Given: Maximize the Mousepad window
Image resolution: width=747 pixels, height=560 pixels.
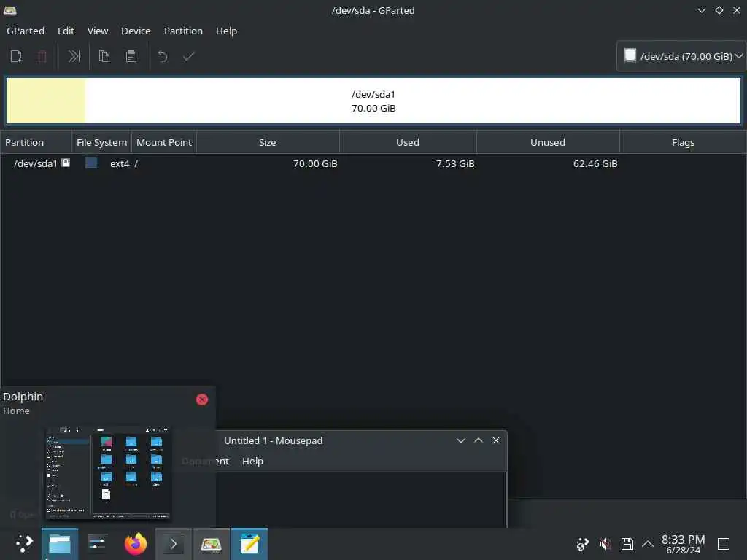Looking at the screenshot, I should pyautogui.click(x=479, y=440).
